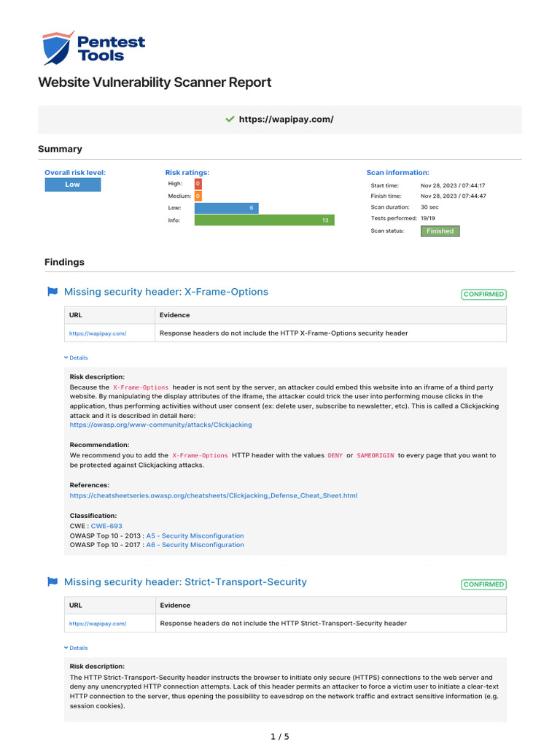Click the Pentest Tools shield logo
Viewport: 560px width, 747px height.
click(58, 47)
